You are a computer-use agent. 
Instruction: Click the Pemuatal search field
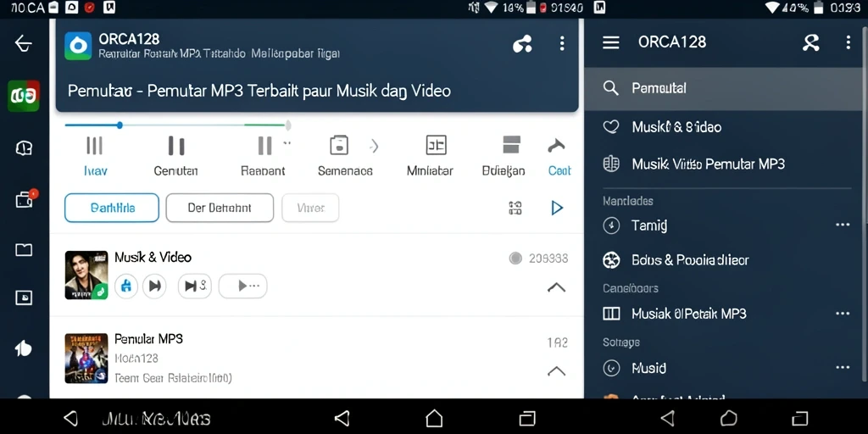point(724,88)
